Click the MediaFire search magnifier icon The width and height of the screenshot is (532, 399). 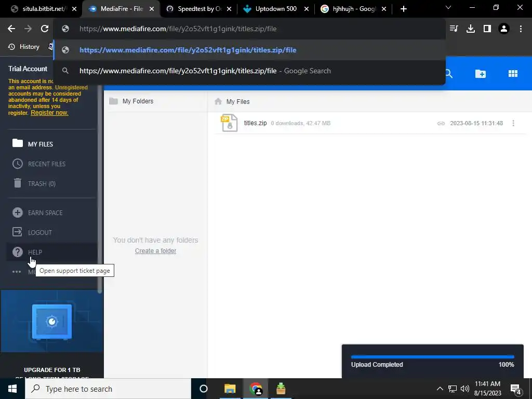click(449, 74)
